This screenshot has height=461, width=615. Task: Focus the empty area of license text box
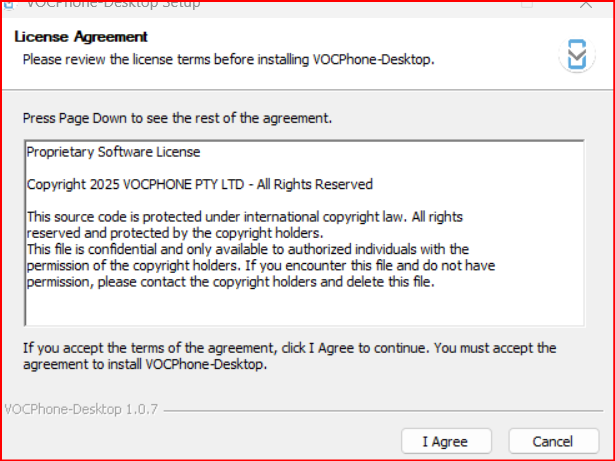point(304,308)
